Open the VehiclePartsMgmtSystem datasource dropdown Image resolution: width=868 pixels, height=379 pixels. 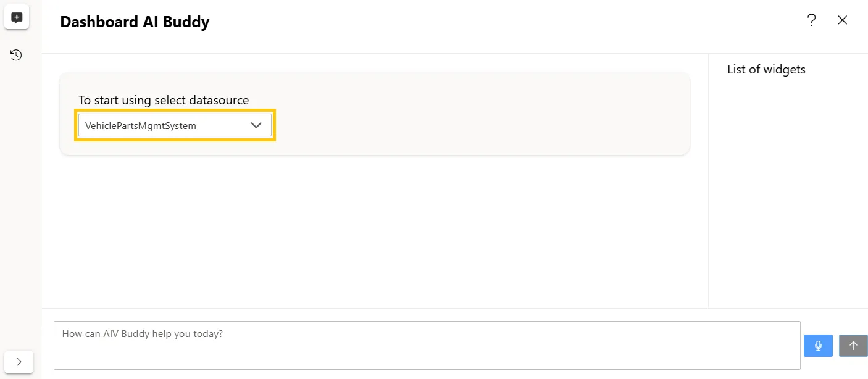(x=175, y=125)
